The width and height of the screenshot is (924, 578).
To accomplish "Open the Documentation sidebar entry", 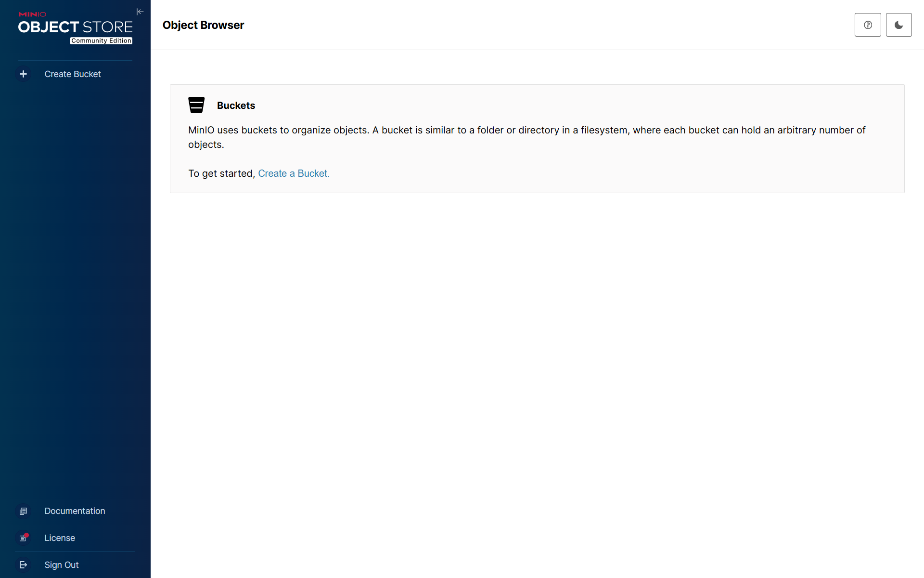I will point(75,511).
